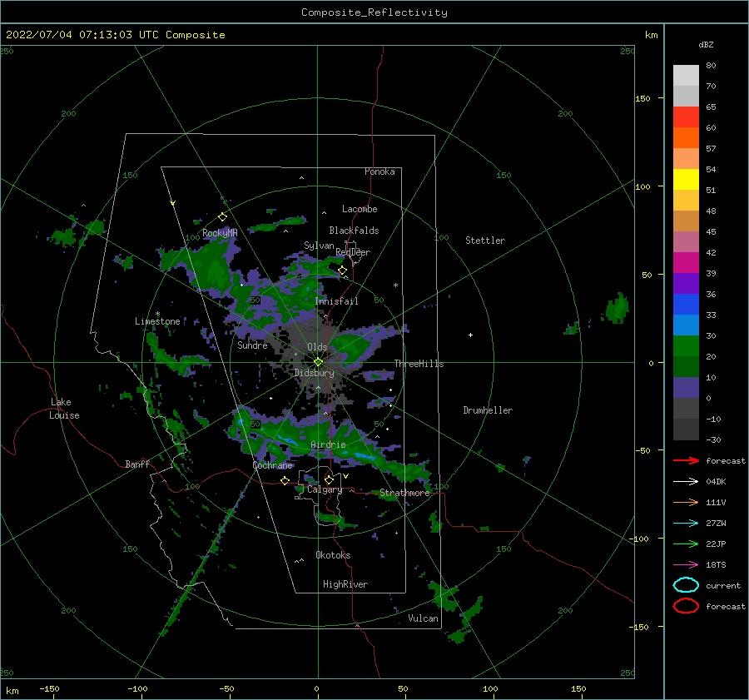Image resolution: width=749 pixels, height=700 pixels.
Task: Click the Drumheller label
Action: (x=488, y=410)
